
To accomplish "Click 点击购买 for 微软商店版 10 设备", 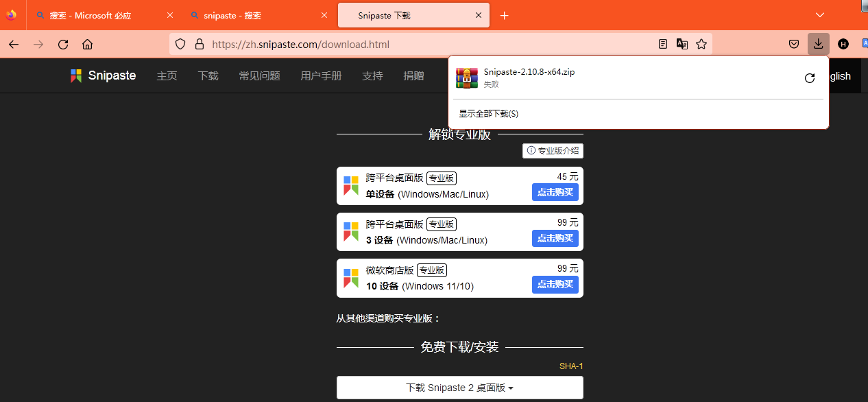I will (x=555, y=285).
